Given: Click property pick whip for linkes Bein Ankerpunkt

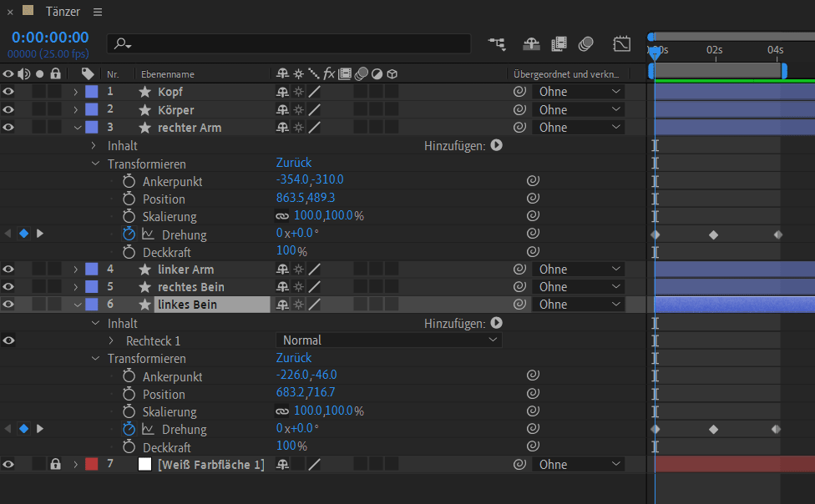Looking at the screenshot, I should (533, 375).
